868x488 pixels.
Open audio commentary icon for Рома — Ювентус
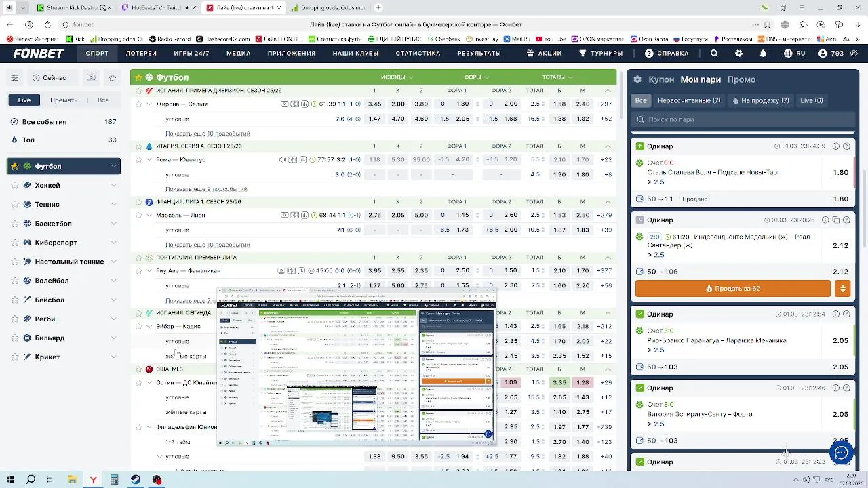pyautogui.click(x=283, y=160)
